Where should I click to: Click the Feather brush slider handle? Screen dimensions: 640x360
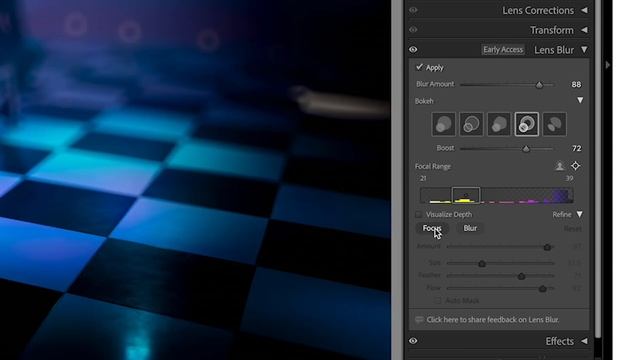click(521, 276)
